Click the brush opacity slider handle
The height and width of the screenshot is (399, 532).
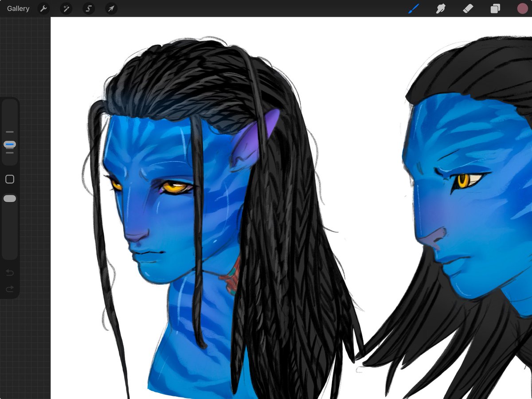coord(10,199)
